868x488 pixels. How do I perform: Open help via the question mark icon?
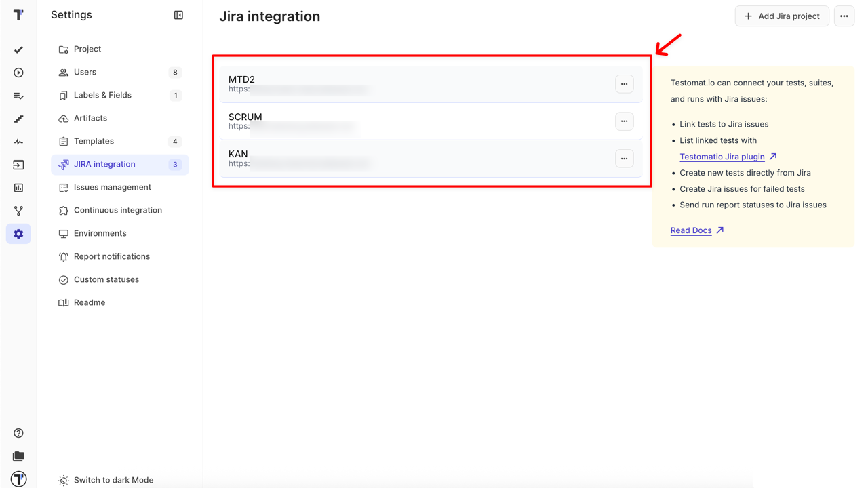pos(18,432)
